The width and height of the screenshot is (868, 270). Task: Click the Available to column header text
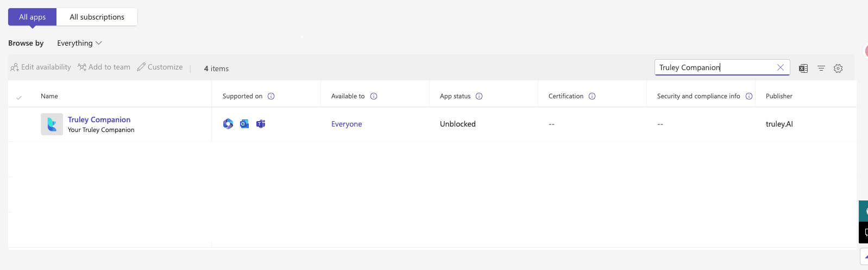pyautogui.click(x=348, y=96)
